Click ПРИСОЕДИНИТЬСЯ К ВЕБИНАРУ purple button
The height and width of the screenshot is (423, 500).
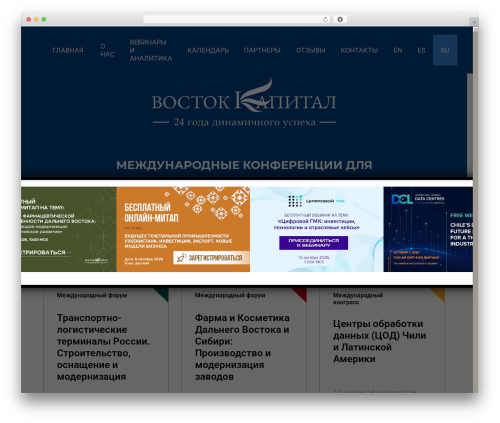(314, 243)
